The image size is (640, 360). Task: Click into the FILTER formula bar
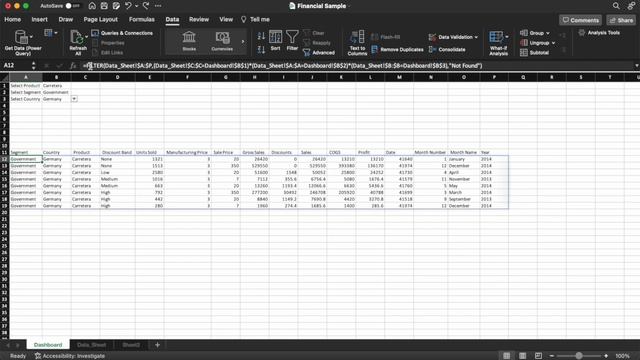[x=355, y=65]
